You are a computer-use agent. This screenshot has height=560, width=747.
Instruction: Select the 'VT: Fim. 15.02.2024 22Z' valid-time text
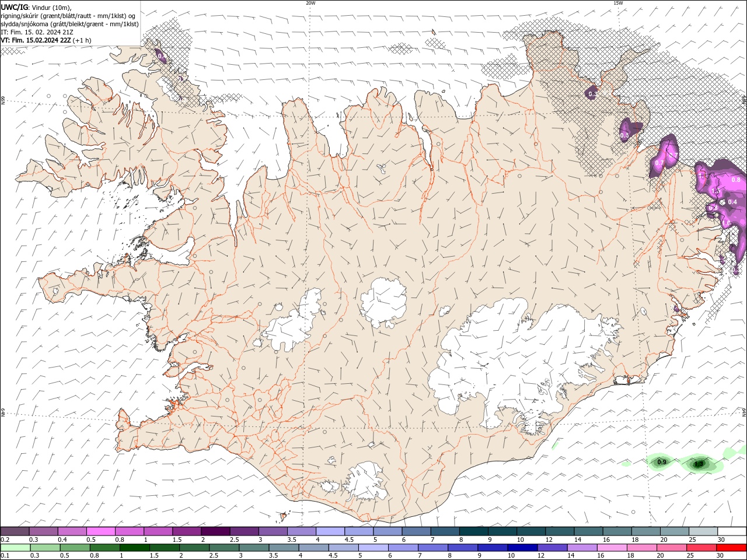36,40
